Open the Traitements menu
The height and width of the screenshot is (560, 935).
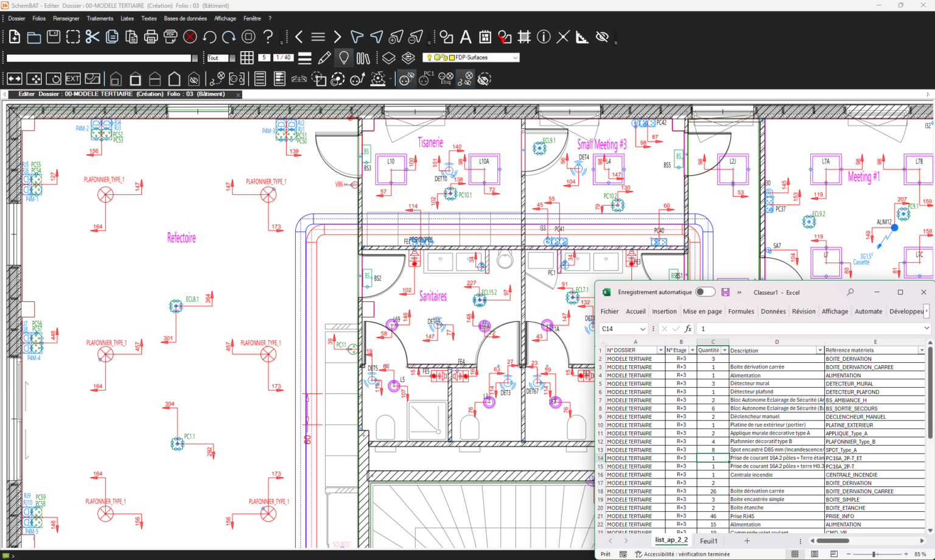[100, 18]
